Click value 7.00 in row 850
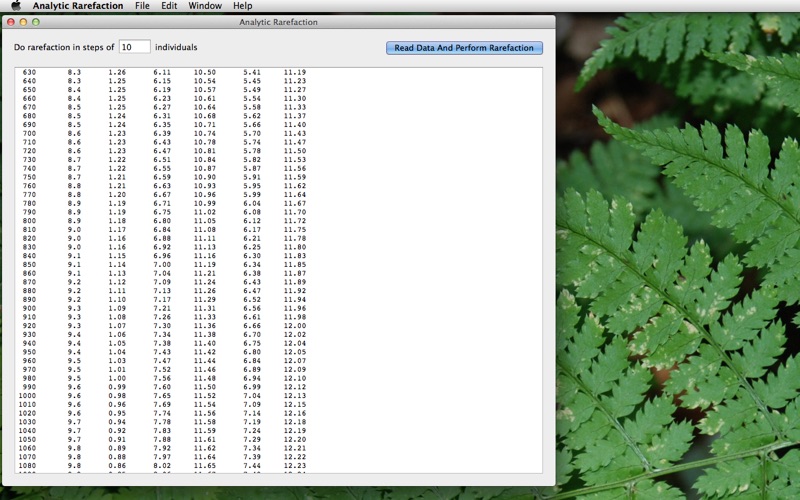The height and width of the screenshot is (500, 800). [162, 265]
